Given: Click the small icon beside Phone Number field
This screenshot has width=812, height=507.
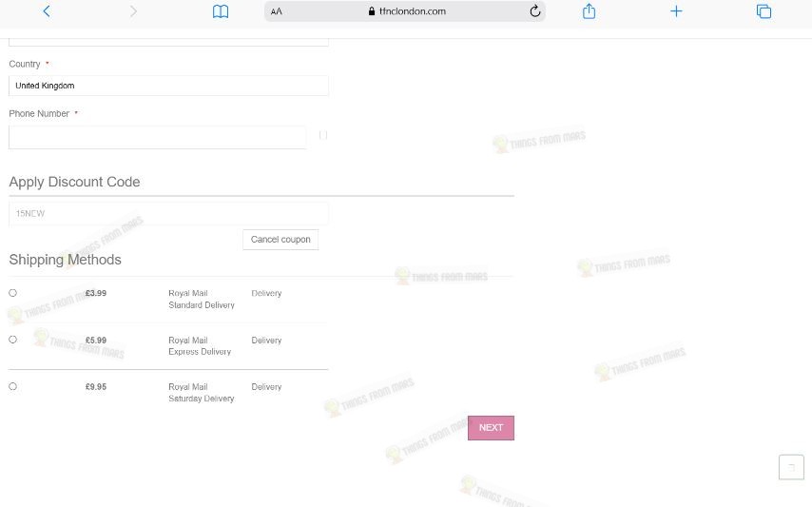Looking at the screenshot, I should [323, 135].
